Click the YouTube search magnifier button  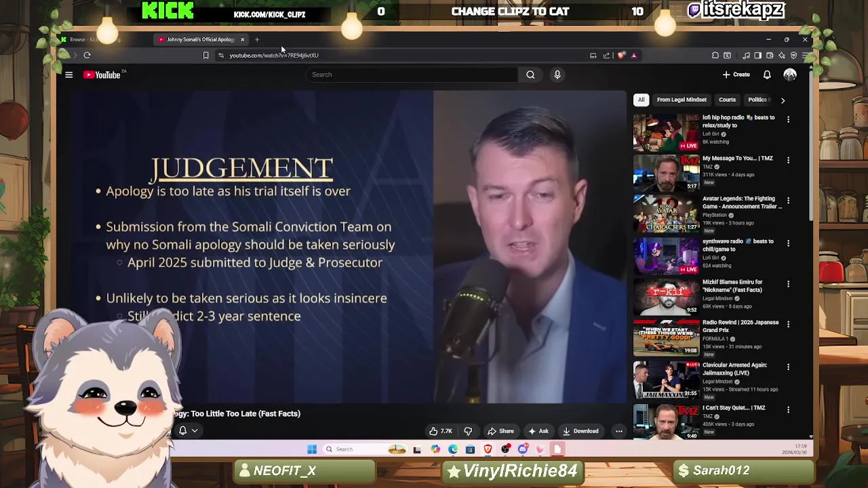(530, 75)
